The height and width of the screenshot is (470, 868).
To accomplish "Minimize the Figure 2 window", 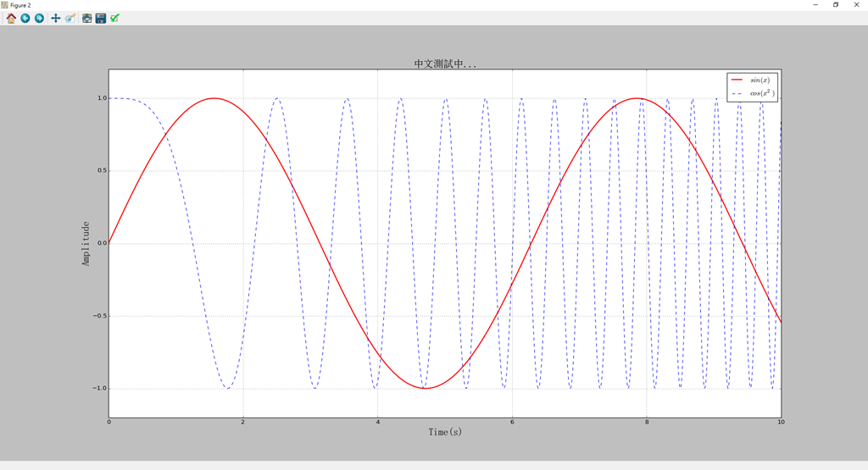I will [x=815, y=5].
